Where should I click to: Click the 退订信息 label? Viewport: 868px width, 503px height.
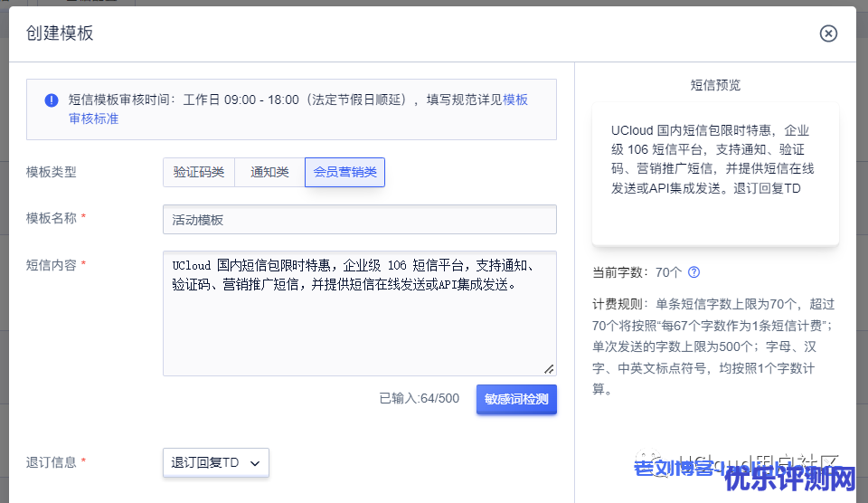click(x=51, y=462)
